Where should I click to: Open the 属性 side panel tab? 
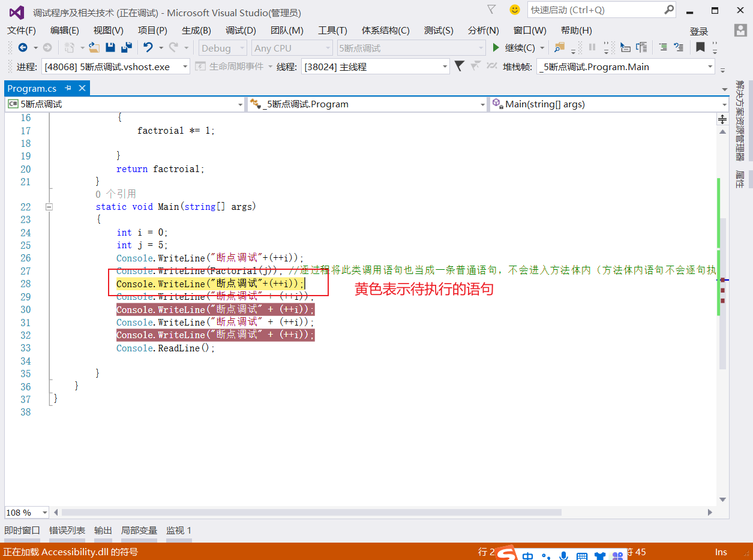740,180
